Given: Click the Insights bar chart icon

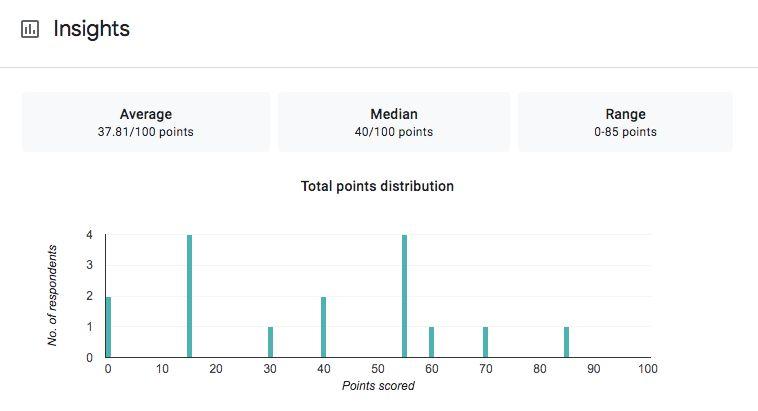Looking at the screenshot, I should click(x=30, y=29).
